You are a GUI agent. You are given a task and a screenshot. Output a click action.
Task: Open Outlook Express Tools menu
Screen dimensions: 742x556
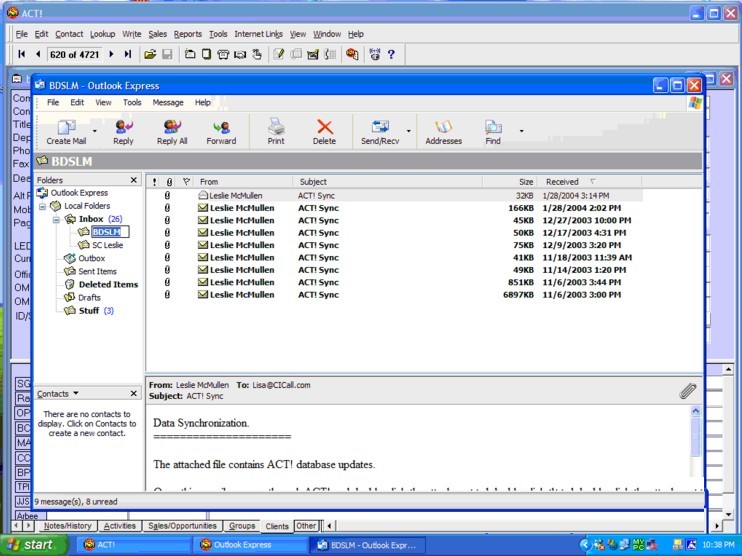point(132,103)
